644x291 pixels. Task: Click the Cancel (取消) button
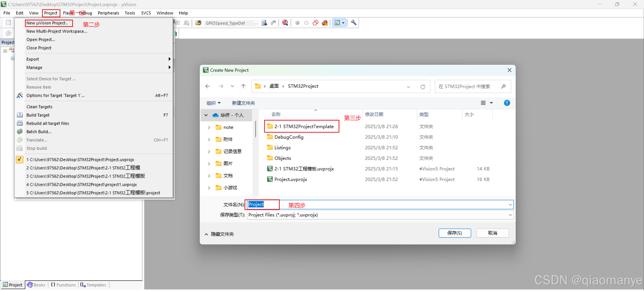coord(492,233)
